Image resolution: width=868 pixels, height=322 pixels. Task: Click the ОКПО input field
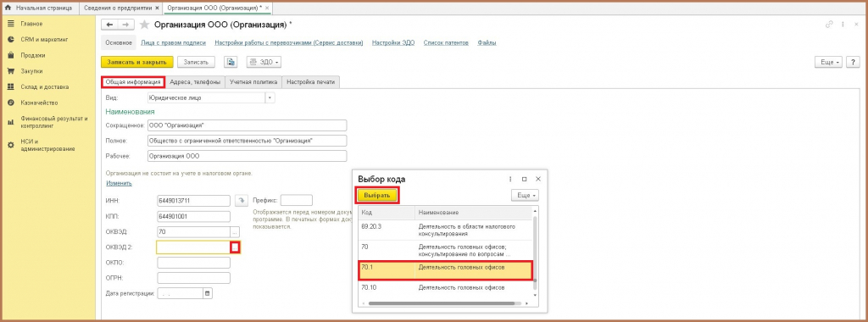click(194, 263)
